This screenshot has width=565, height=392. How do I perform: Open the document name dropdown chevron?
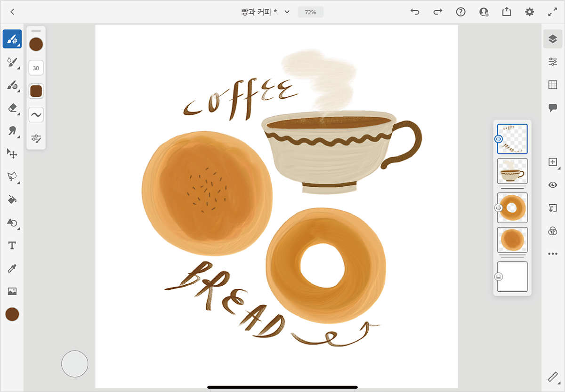pyautogui.click(x=287, y=12)
